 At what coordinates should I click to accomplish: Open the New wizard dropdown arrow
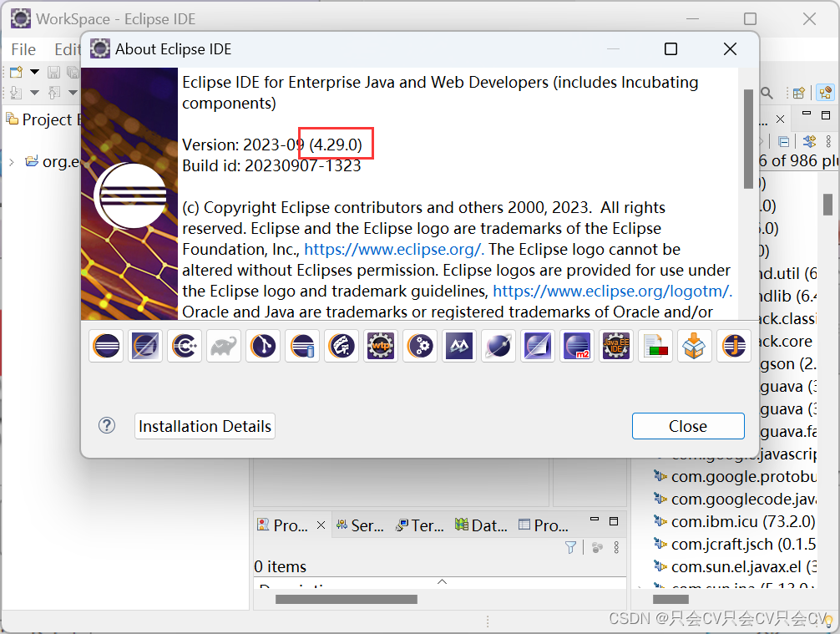34,72
